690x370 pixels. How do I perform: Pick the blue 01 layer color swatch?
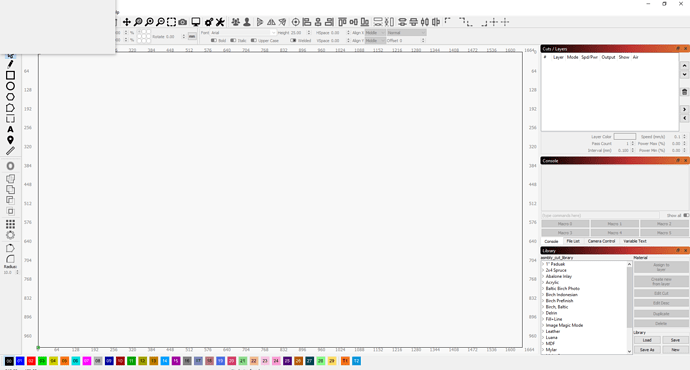[x=20, y=361]
